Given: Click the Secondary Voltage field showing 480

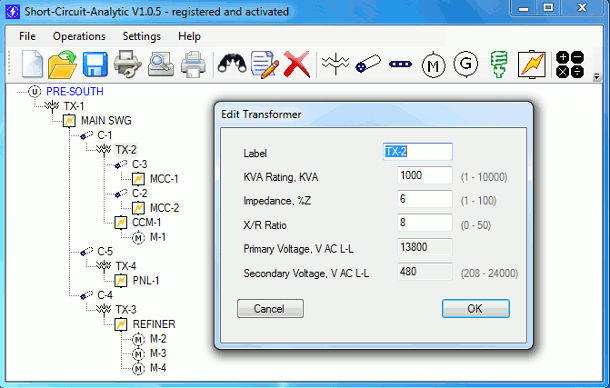Looking at the screenshot, I should tap(424, 272).
